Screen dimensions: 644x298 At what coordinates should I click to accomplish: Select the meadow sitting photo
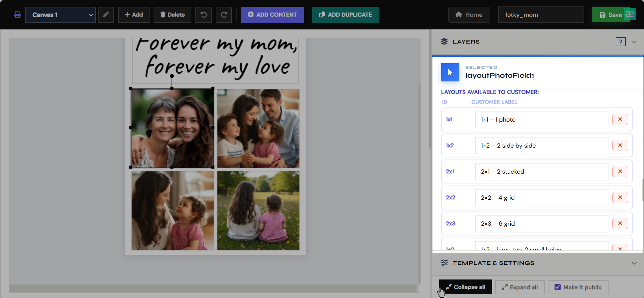(258, 210)
